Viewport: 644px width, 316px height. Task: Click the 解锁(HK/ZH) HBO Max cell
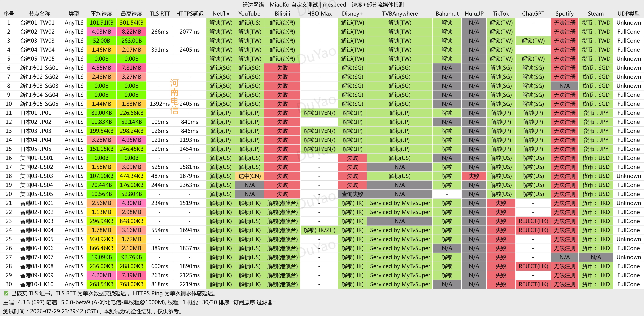click(x=319, y=230)
